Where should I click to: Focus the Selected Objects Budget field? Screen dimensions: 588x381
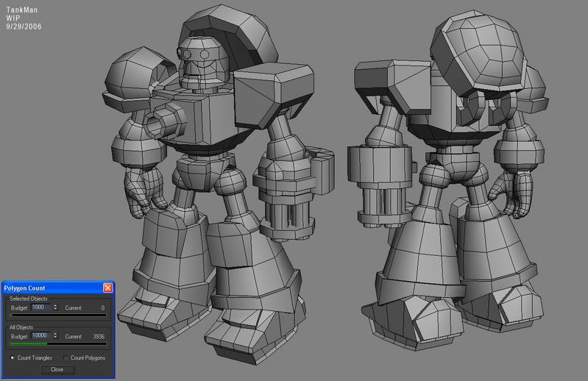[41, 307]
